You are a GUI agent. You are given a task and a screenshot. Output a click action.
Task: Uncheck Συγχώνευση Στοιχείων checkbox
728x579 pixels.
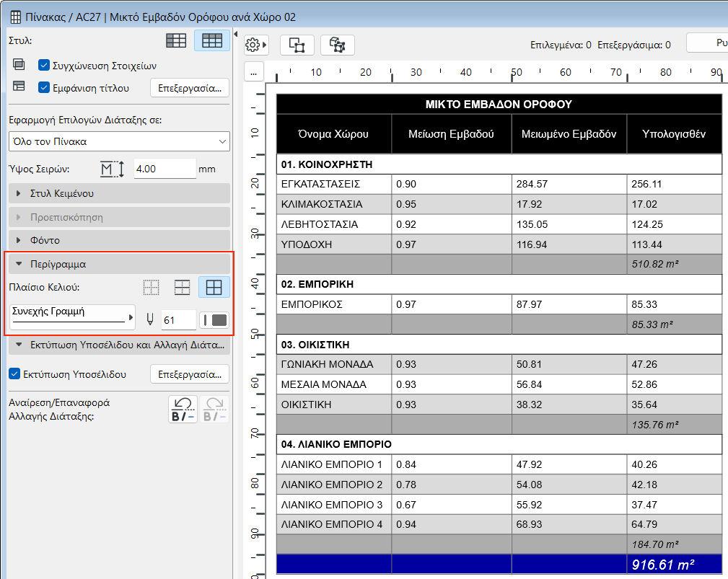click(x=44, y=66)
